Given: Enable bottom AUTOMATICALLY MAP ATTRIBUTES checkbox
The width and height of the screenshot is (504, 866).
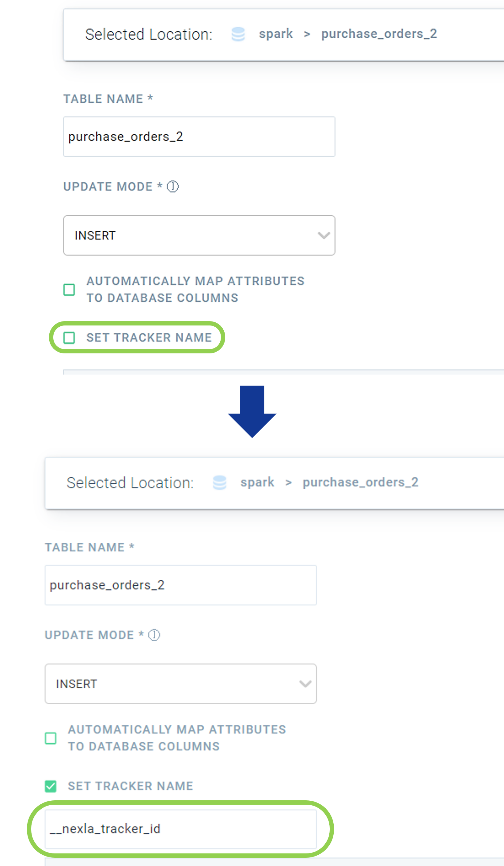Looking at the screenshot, I should (x=51, y=738).
